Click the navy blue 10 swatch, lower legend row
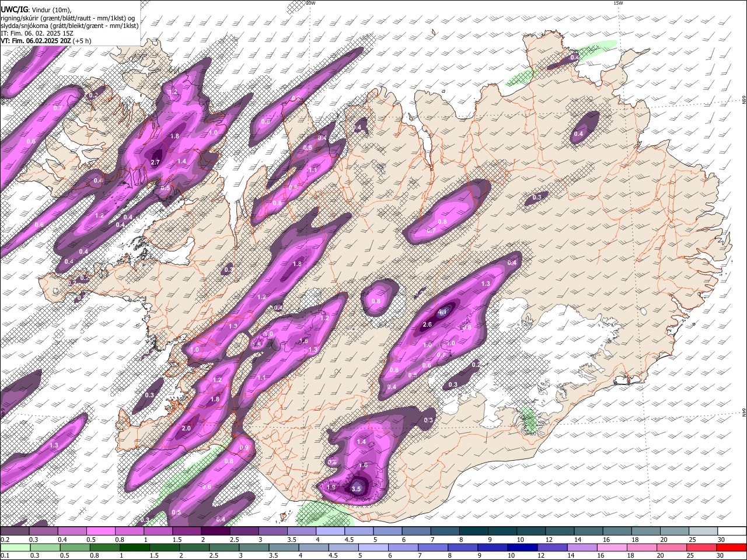Screen dimensions: 747x560 click(522, 547)
